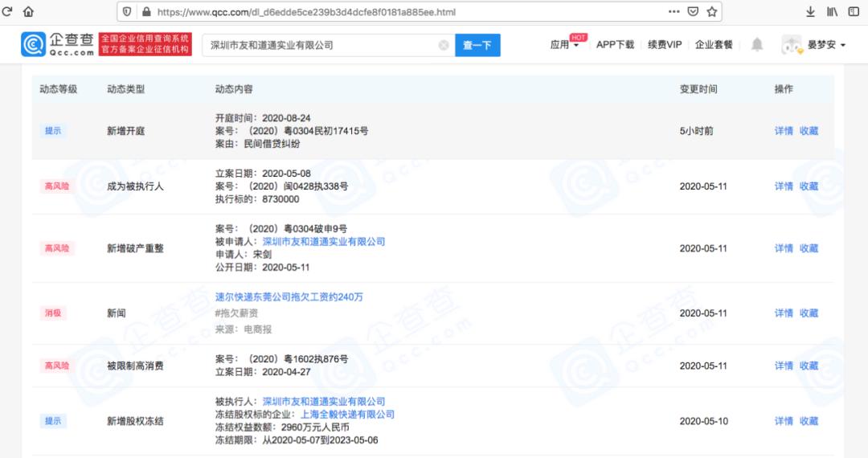Click the 5小时前 time cell

[696, 131]
